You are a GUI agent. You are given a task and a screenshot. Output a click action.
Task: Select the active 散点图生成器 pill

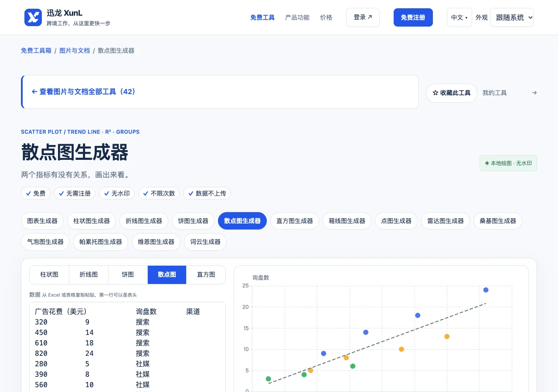(242, 221)
